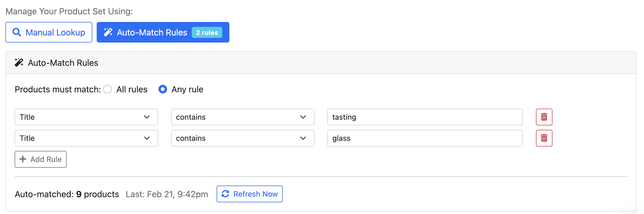Click the Refresh Now button
The width and height of the screenshot is (644, 214).
tap(249, 194)
